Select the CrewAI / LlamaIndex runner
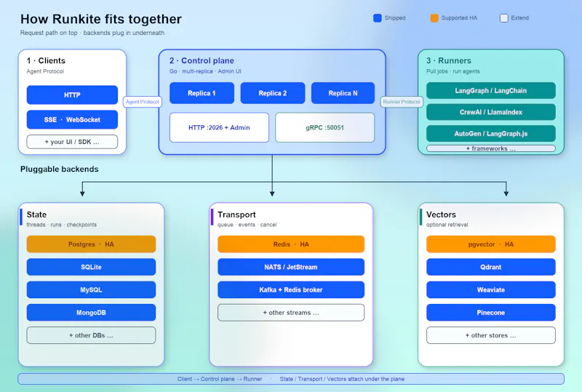582x392 pixels. (490, 112)
